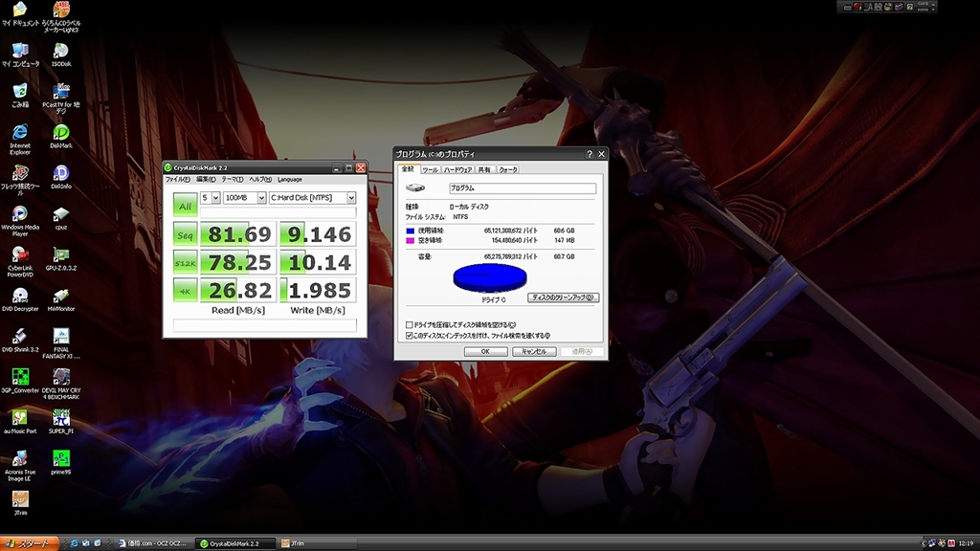This screenshot has height=551, width=980.
Task: Switch to the CrystalDiskMark 2.2 taskbar button
Action: point(235,543)
